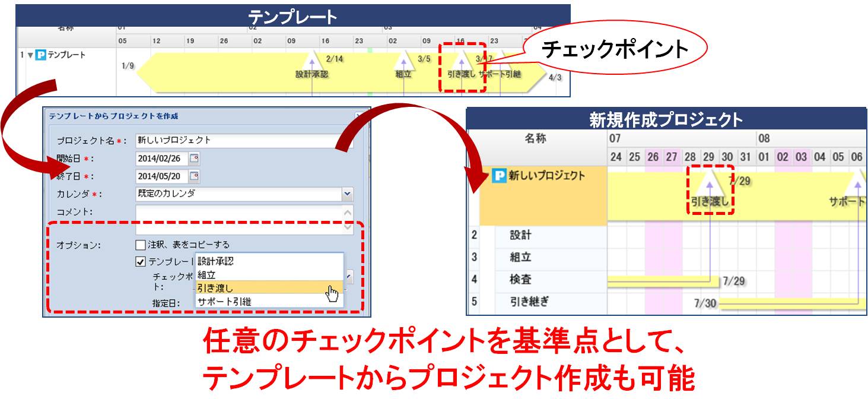The image size is (868, 399).
Task: Choose サポート引継 from the checkpoint list
Action: 224,302
